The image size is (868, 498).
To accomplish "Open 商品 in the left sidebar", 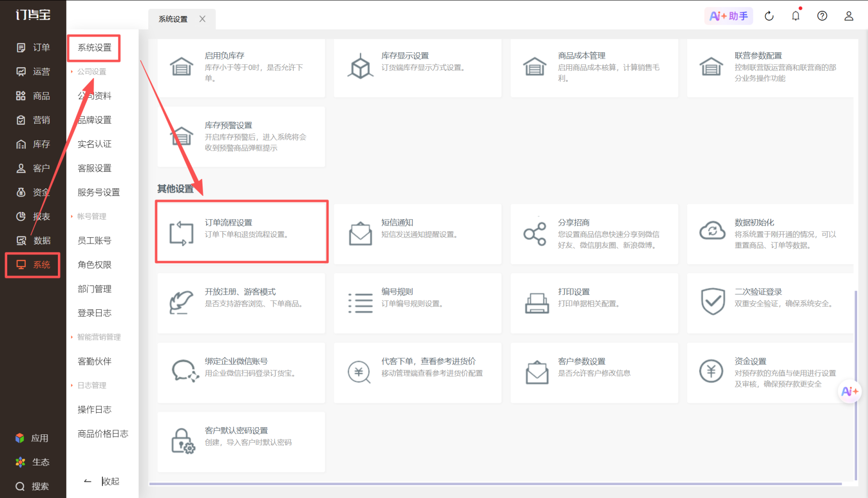I will tap(33, 96).
